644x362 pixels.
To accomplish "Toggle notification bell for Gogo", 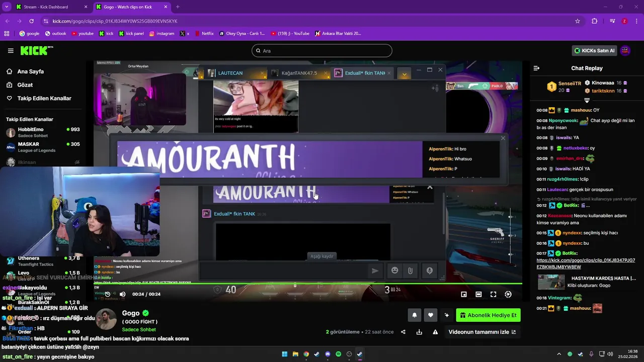I will (415, 315).
